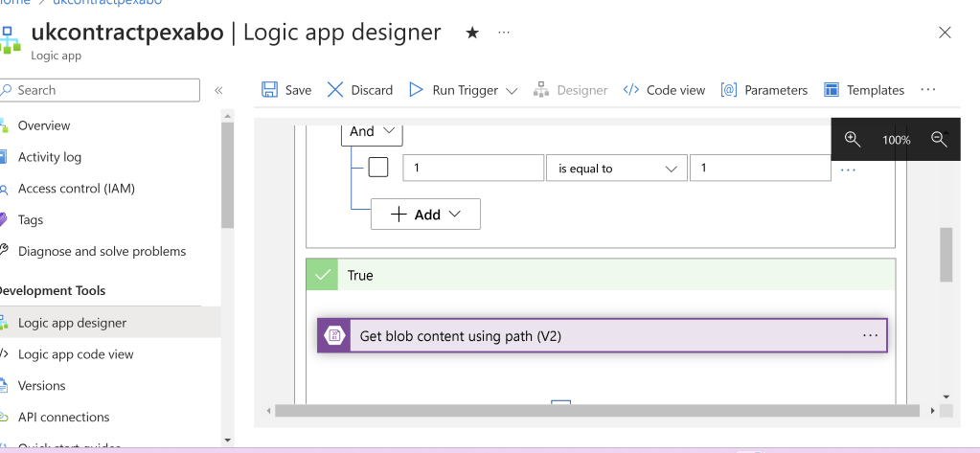
Task: Click the 100% zoom level text
Action: point(897,140)
